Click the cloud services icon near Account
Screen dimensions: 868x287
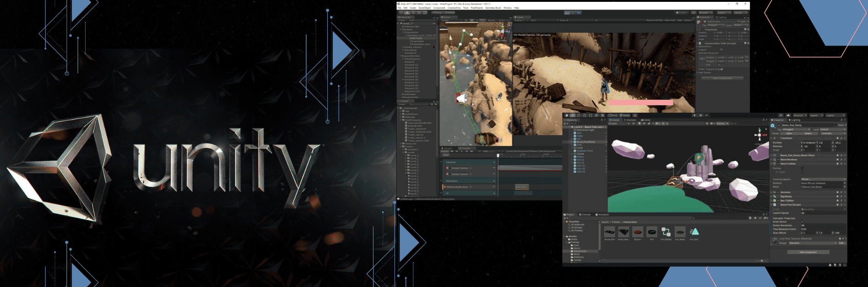pos(788,115)
